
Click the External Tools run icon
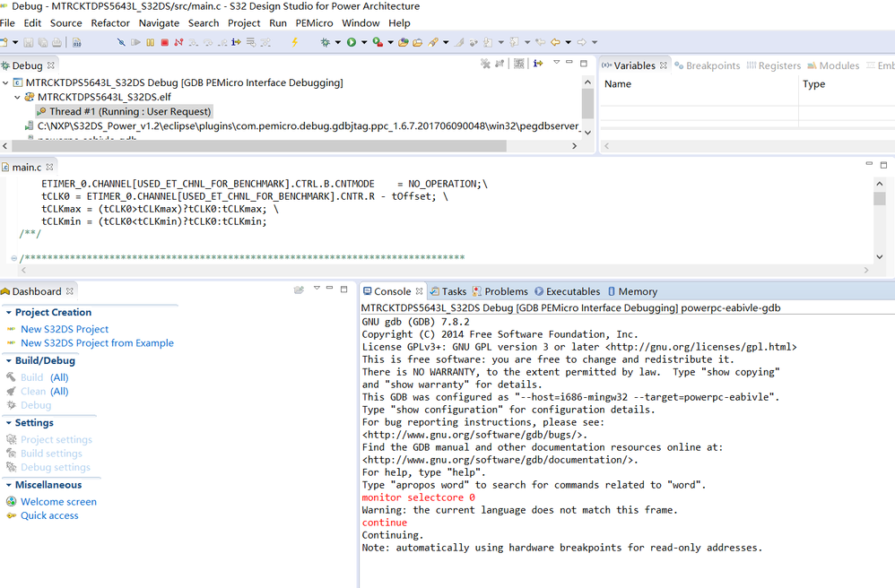click(x=378, y=42)
